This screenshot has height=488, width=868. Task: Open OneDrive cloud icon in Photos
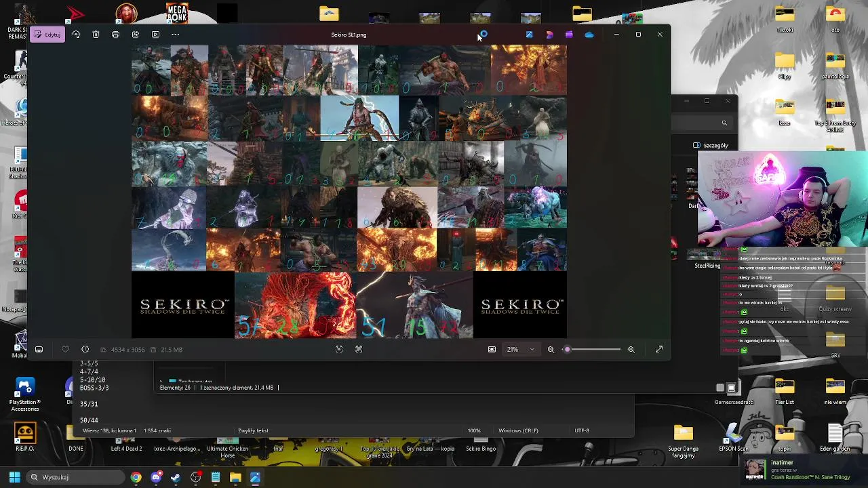click(589, 35)
